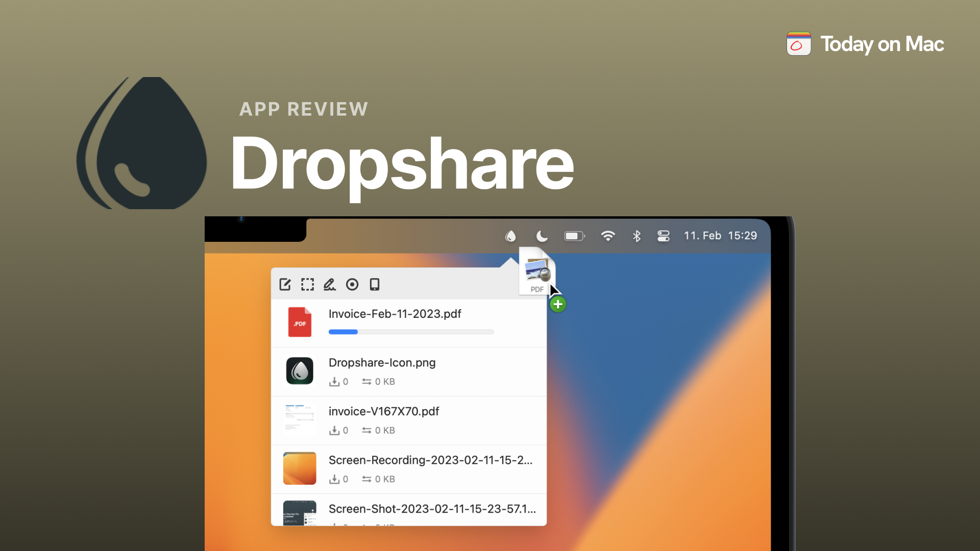This screenshot has height=551, width=980.
Task: Click the red PDF icon beside Invoice-Feb-11-2023.pdf
Action: [x=300, y=322]
